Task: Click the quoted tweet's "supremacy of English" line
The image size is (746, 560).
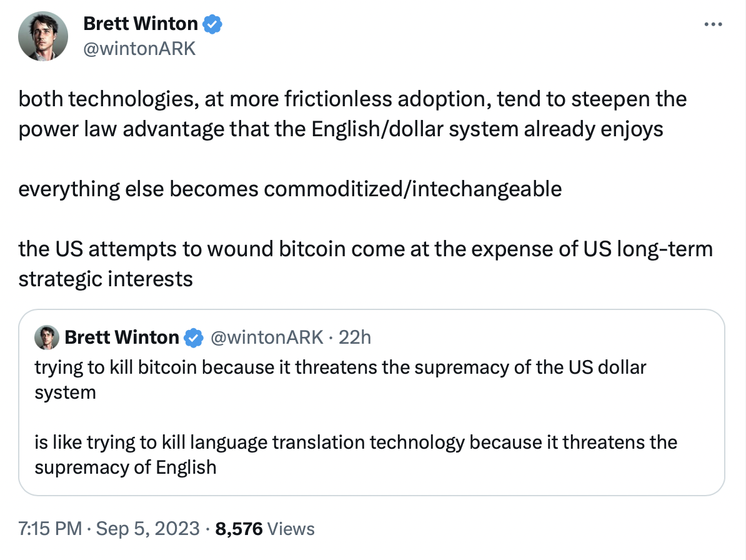Action: (125, 467)
